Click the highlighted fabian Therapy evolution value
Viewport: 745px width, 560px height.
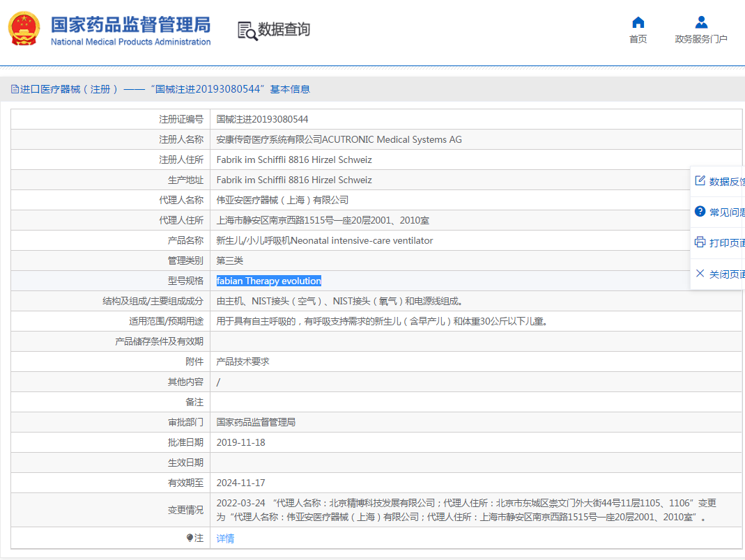pos(269,281)
